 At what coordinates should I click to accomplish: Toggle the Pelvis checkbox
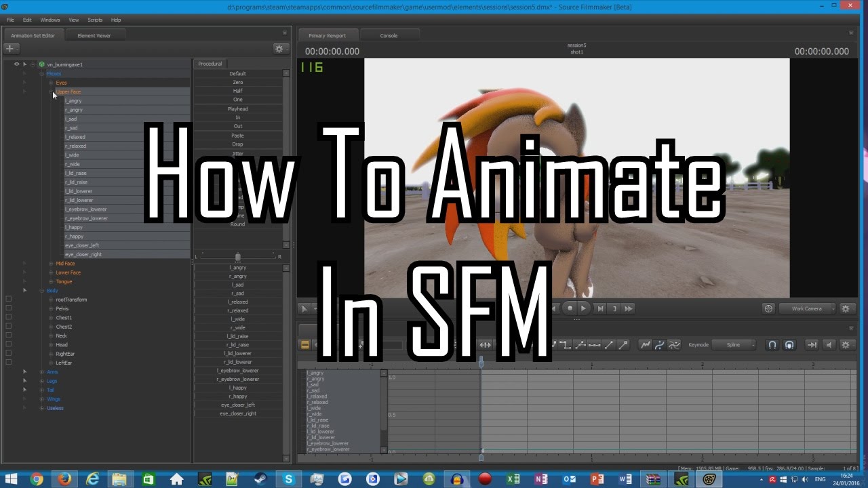click(9, 308)
